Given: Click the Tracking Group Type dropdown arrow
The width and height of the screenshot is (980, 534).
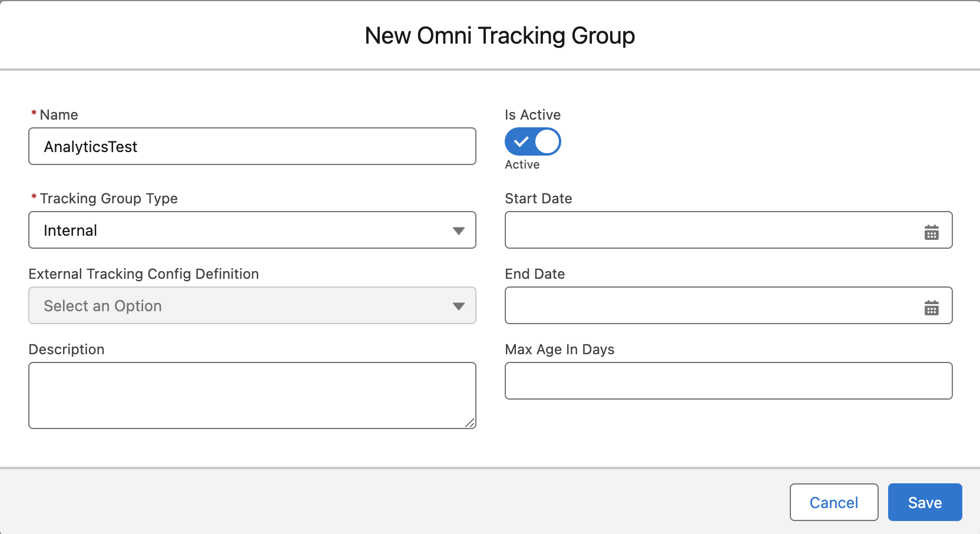Looking at the screenshot, I should tap(459, 230).
